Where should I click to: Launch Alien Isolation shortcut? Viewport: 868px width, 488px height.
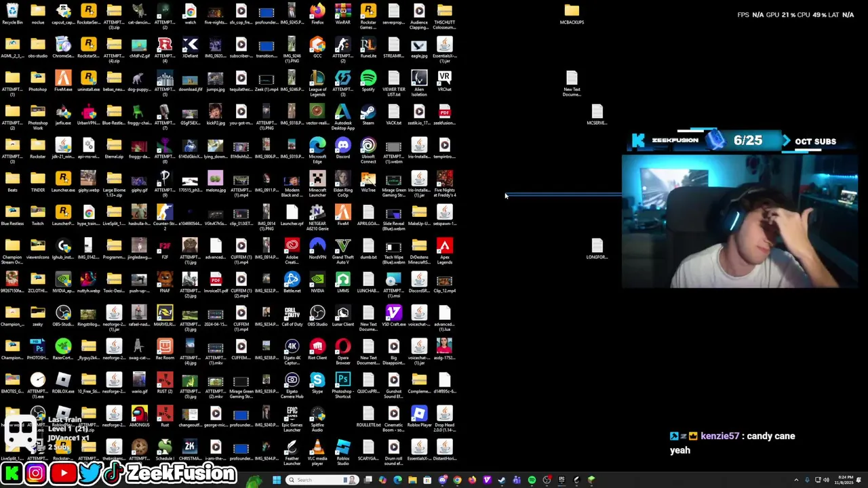point(419,83)
